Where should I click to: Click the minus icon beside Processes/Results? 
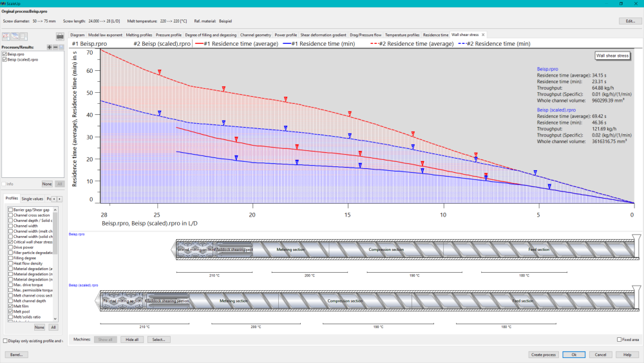(x=55, y=47)
